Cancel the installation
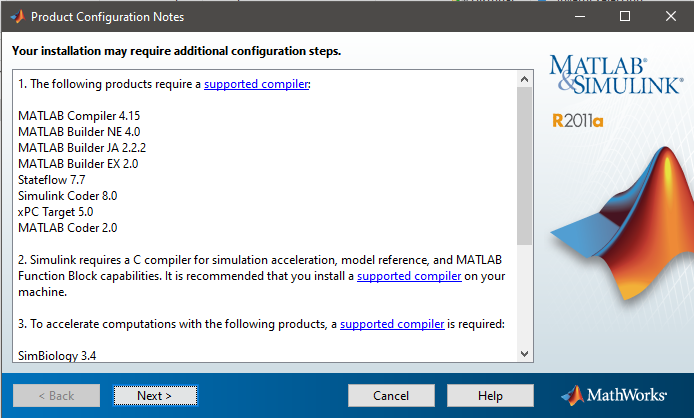This screenshot has width=694, height=418. click(391, 395)
